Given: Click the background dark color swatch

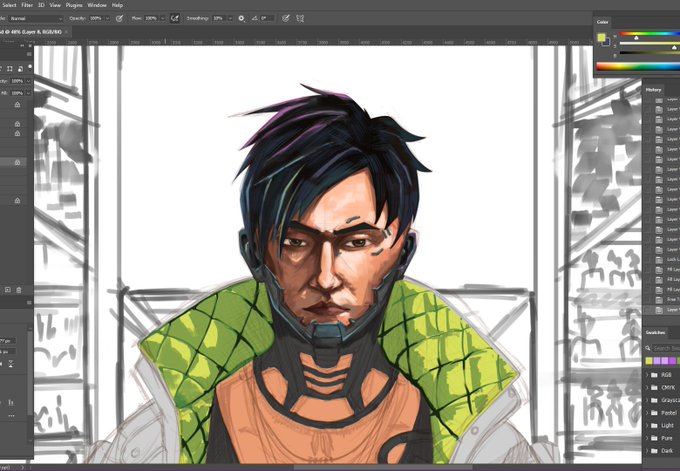Looking at the screenshot, I should (607, 43).
